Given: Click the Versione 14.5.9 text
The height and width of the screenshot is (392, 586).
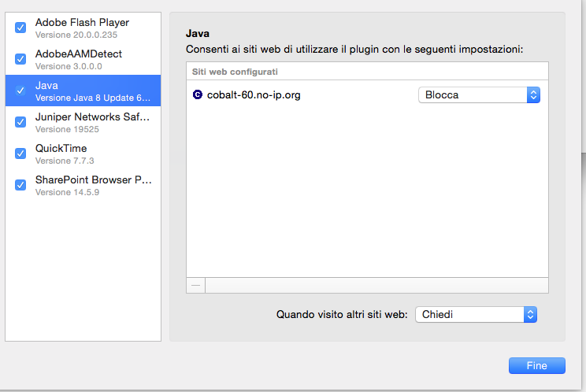Looking at the screenshot, I should (x=67, y=192).
